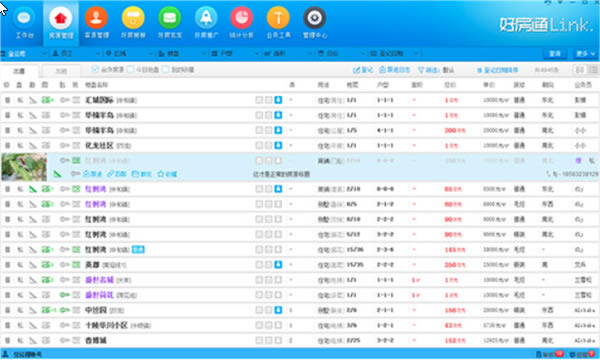600x360 pixels.
Task: Open the pink pie chart statistics icon
Action: coord(241,23)
